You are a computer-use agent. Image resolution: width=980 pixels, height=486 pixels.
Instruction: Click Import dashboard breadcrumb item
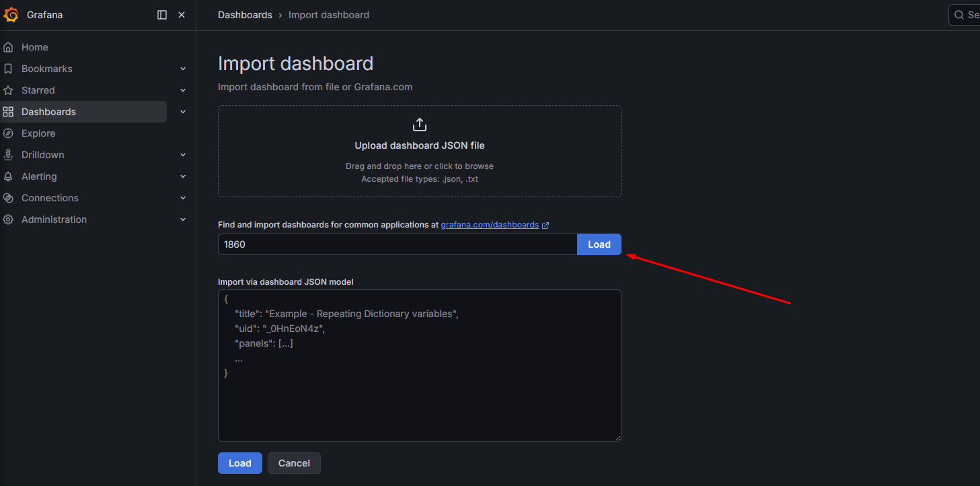329,15
